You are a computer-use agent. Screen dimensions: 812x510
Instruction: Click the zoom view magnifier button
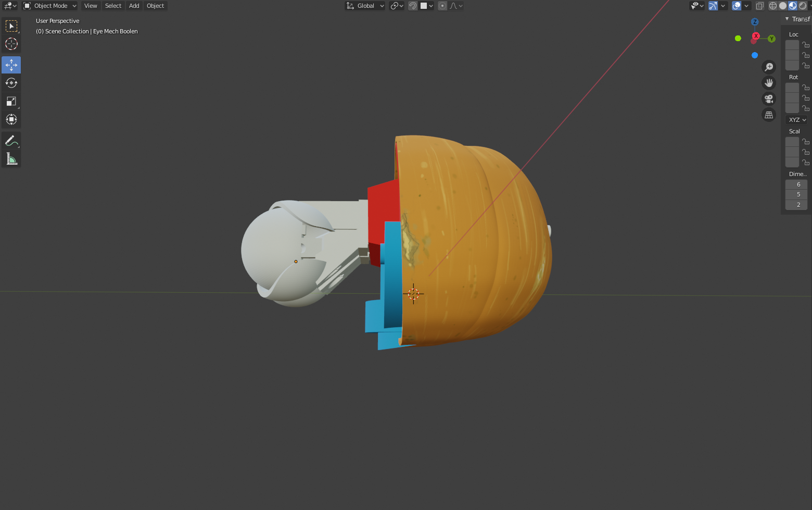769,67
